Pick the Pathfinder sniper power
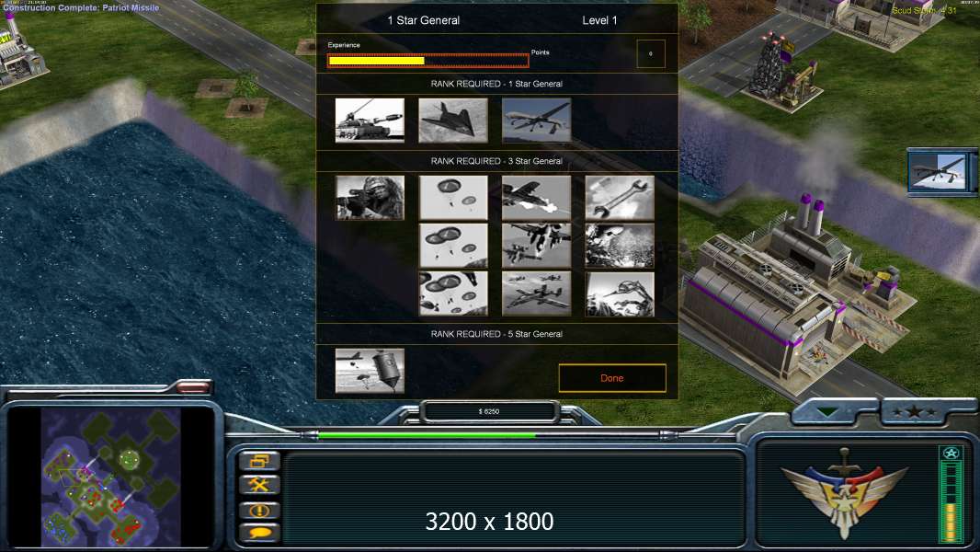 [370, 198]
